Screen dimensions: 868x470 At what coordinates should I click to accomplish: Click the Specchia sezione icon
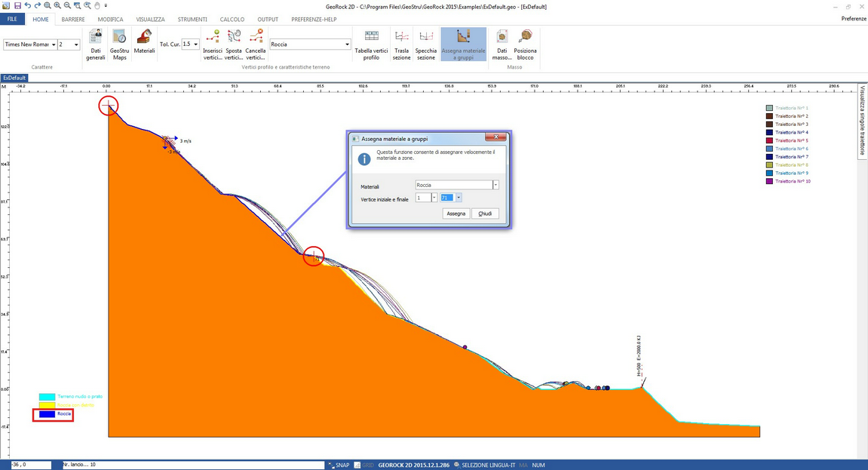(x=426, y=45)
